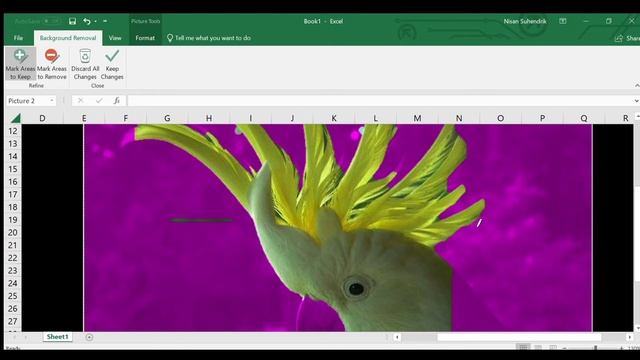
Task: Select row 25 header
Action: (13, 296)
